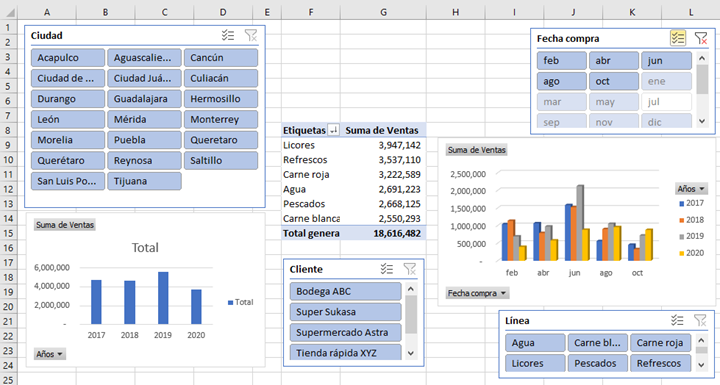Select row 1 header
The height and width of the screenshot is (385, 720).
coord(8,28)
